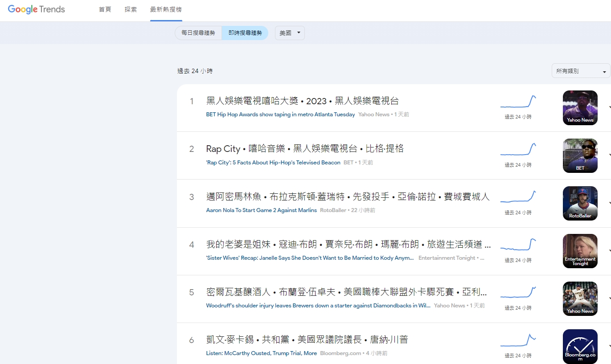611x364 pixels.
Task: Click Yahoo News thumbnail for the Brewers story
Action: (580, 299)
